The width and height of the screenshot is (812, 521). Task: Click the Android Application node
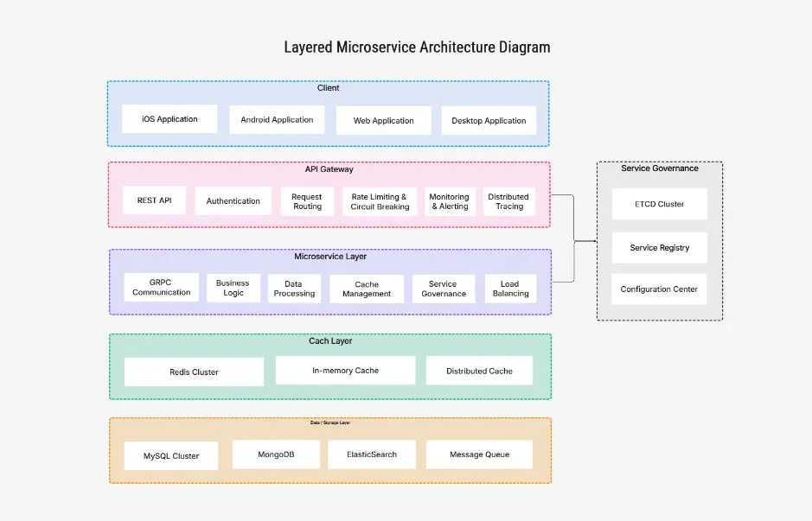(x=277, y=120)
